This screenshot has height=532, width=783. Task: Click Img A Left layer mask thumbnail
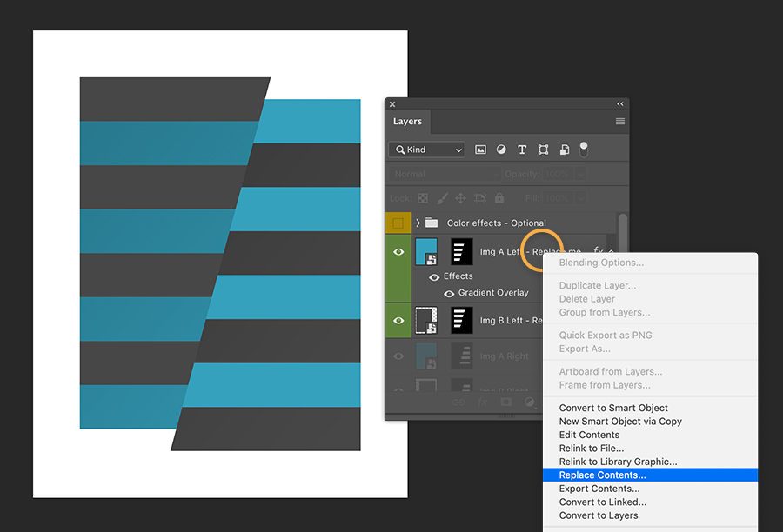click(462, 251)
